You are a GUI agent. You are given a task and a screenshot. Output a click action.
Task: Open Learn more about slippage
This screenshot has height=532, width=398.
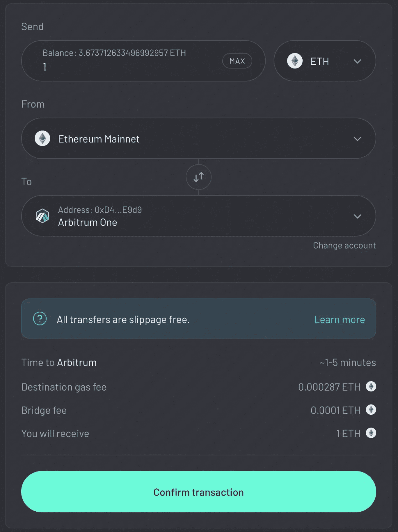(x=339, y=319)
